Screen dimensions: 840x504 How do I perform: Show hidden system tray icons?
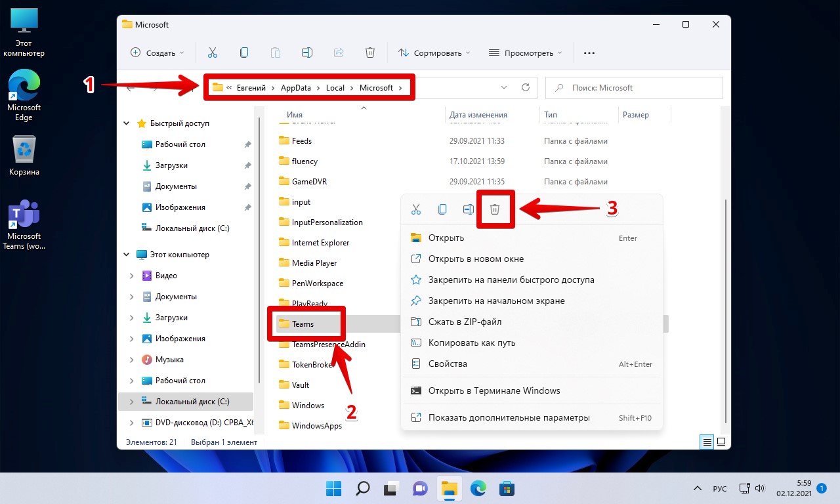click(698, 489)
